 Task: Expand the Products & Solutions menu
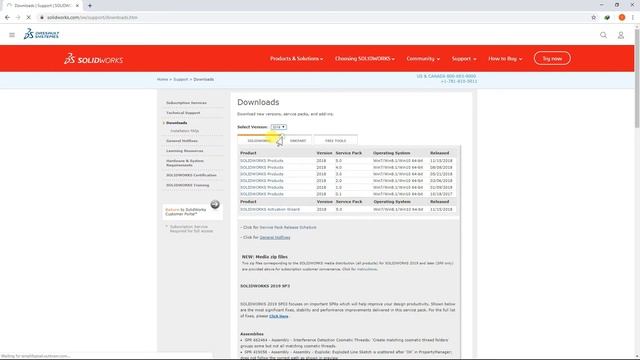click(296, 59)
